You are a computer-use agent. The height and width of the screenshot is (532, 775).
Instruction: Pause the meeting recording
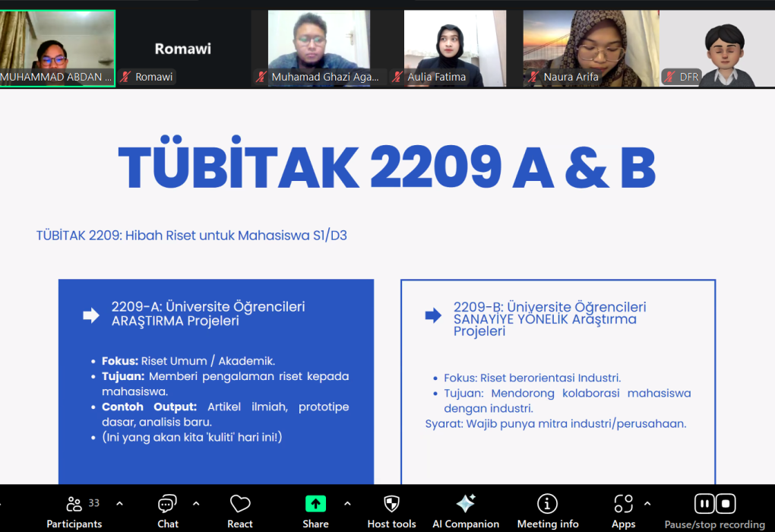pos(704,504)
